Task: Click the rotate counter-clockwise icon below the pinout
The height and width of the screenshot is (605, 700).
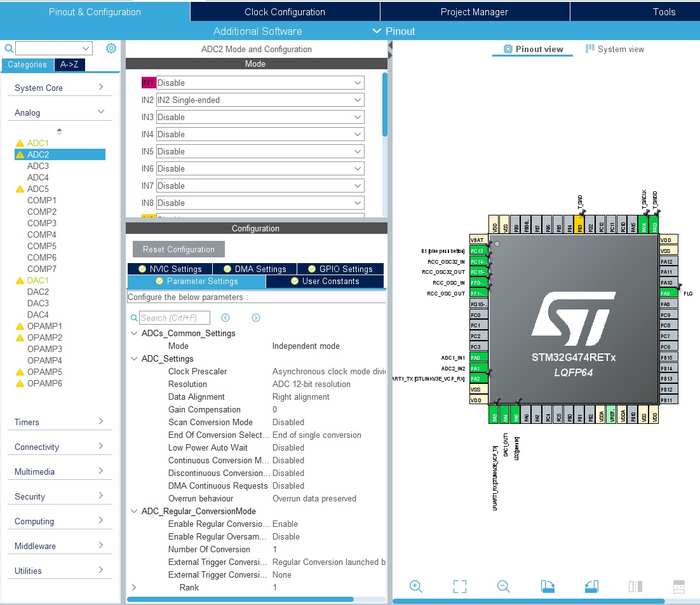Action: pos(591,586)
